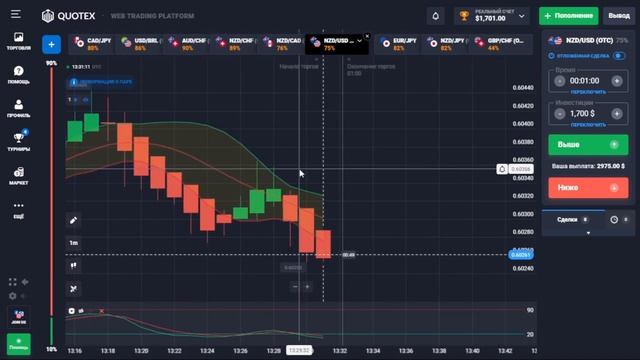The width and height of the screenshot is (640, 360).
Task: Decrease investment amount with minus button
Action: (560, 113)
